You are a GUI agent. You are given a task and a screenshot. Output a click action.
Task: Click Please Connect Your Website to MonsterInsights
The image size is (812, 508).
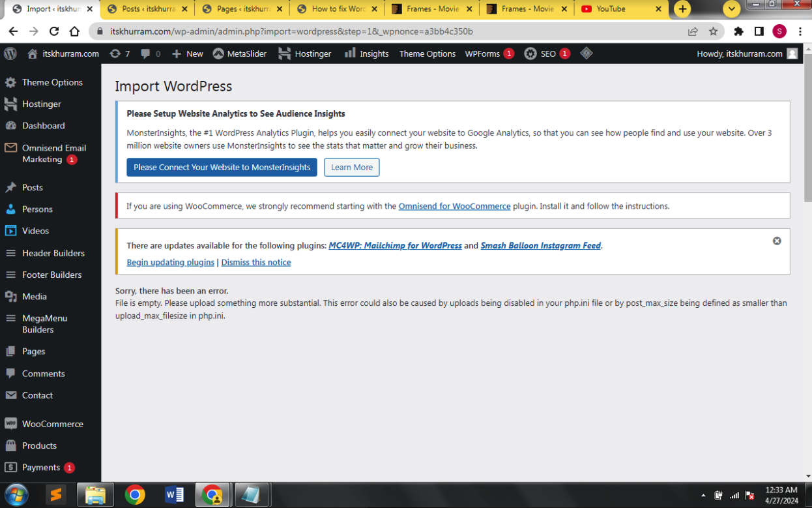(222, 167)
